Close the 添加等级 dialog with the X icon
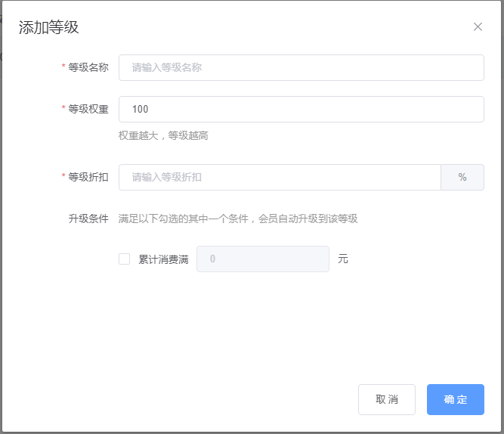504x434 pixels. pos(478,26)
